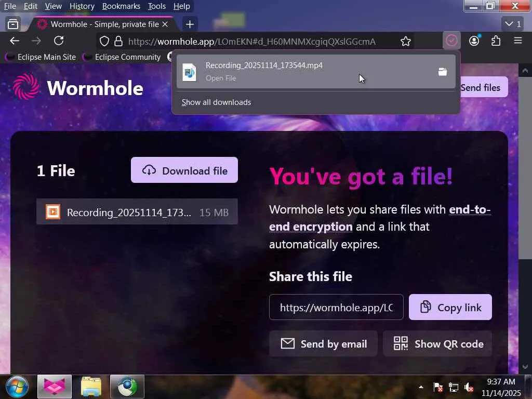This screenshot has height=399, width=532.
Task: Open the extensions puzzle icon
Action: tap(496, 41)
